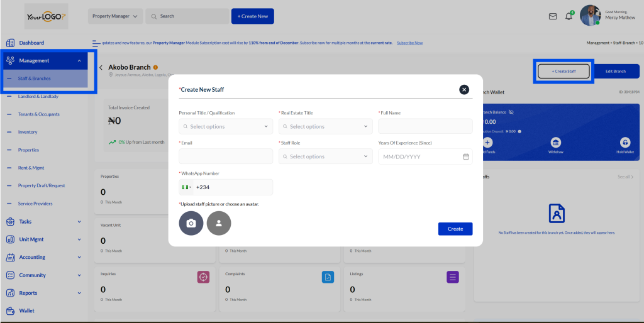
Task: Choose the avatar person icon
Action: coord(219,223)
